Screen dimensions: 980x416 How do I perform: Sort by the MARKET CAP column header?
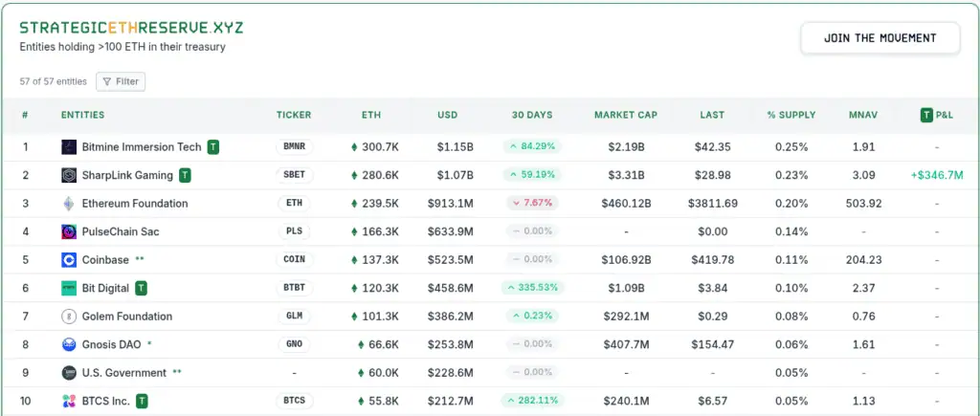pyautogui.click(x=626, y=115)
